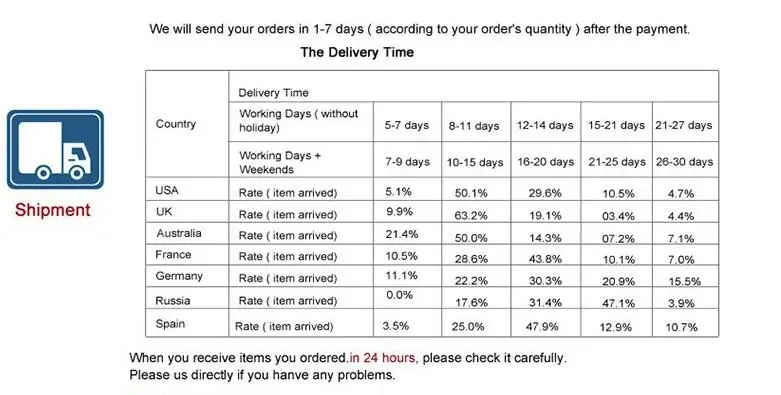Click the blue shipment truck icon
Viewport: 781px width, 395px height.
[55, 150]
